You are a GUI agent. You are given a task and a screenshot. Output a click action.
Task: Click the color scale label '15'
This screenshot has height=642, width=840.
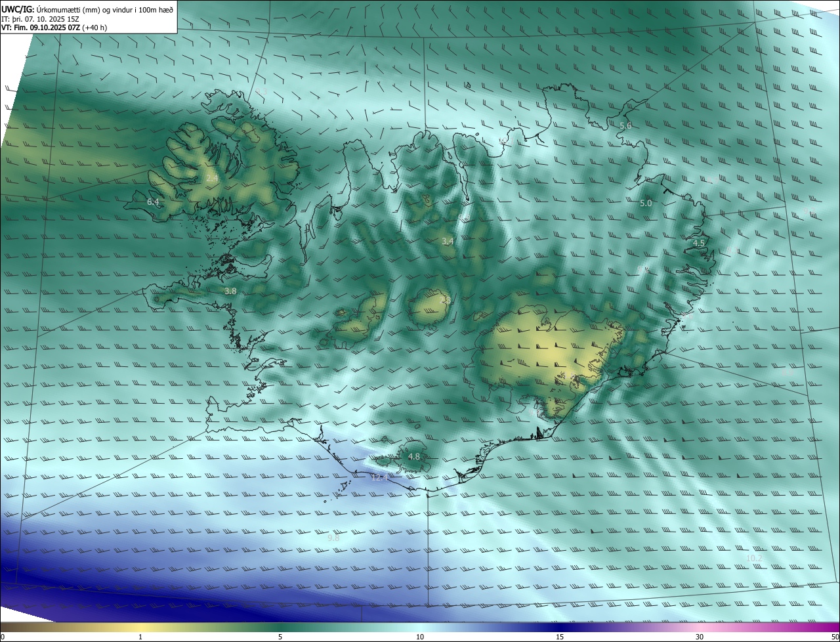pyautogui.click(x=560, y=637)
